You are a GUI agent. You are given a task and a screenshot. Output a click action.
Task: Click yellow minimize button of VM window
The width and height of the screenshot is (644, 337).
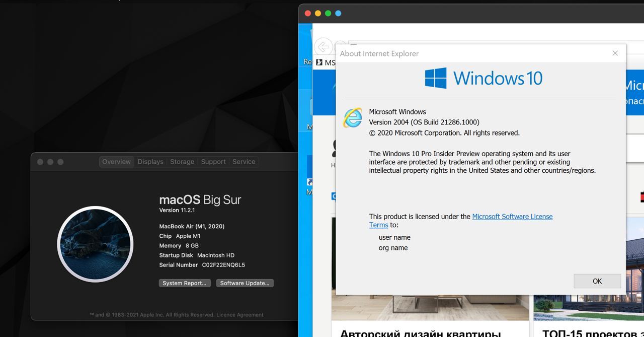[318, 14]
